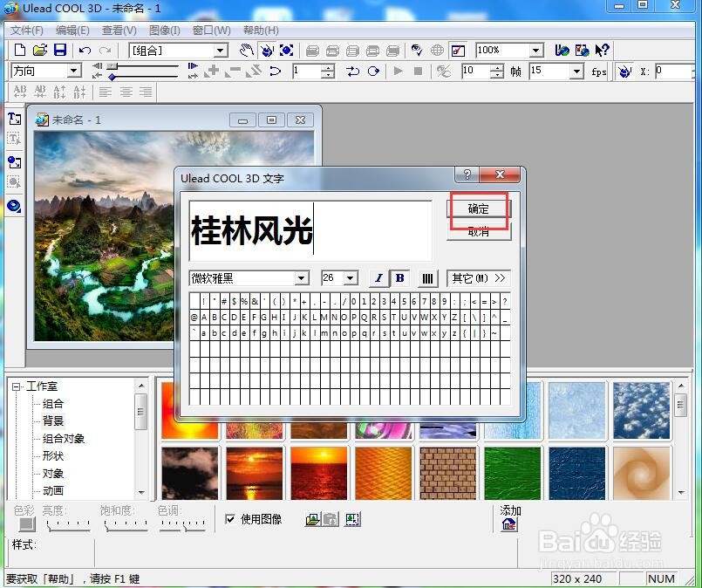Save the project with the floppy disk icon
This screenshot has width=702, height=588.
tap(60, 50)
